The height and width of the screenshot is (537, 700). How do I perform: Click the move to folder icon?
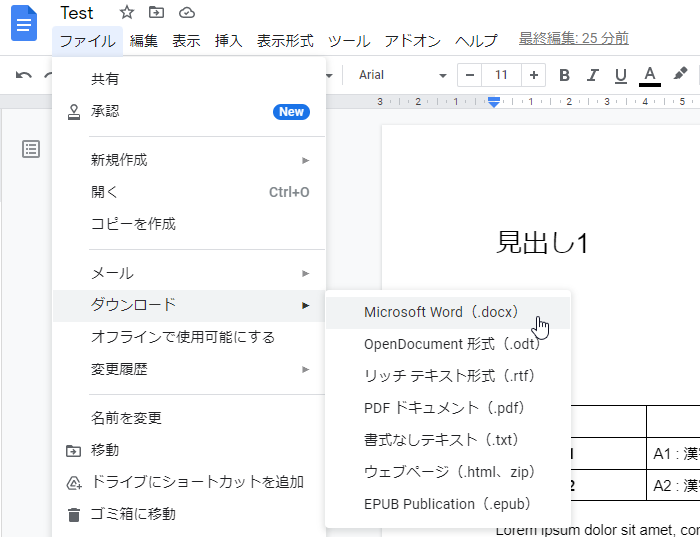click(156, 13)
